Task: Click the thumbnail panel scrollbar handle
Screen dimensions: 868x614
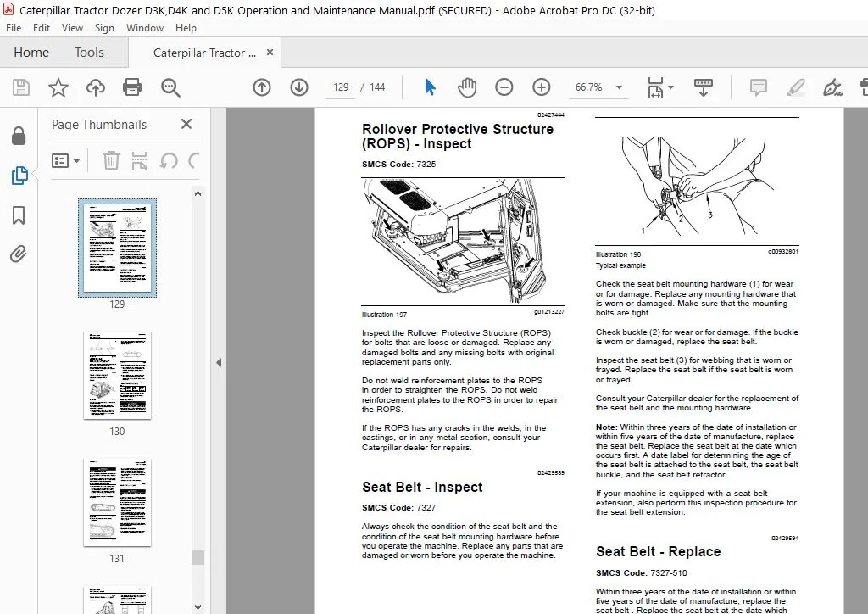Action: 198,557
